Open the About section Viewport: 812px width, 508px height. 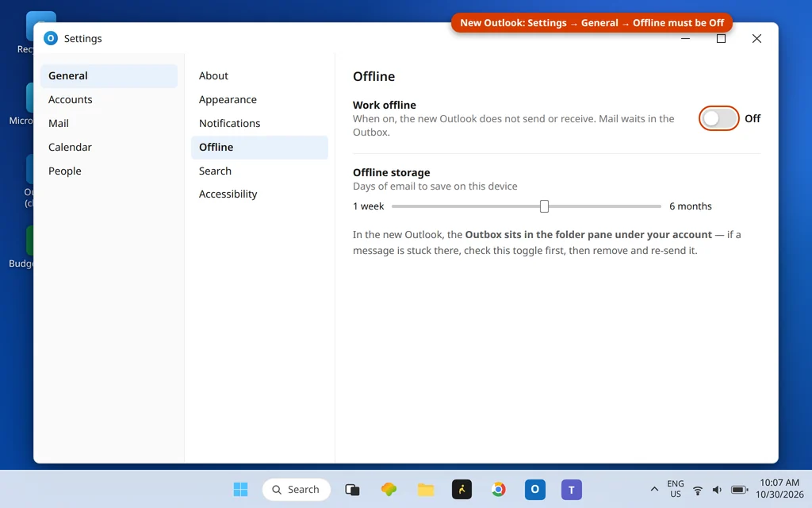(x=259, y=75)
